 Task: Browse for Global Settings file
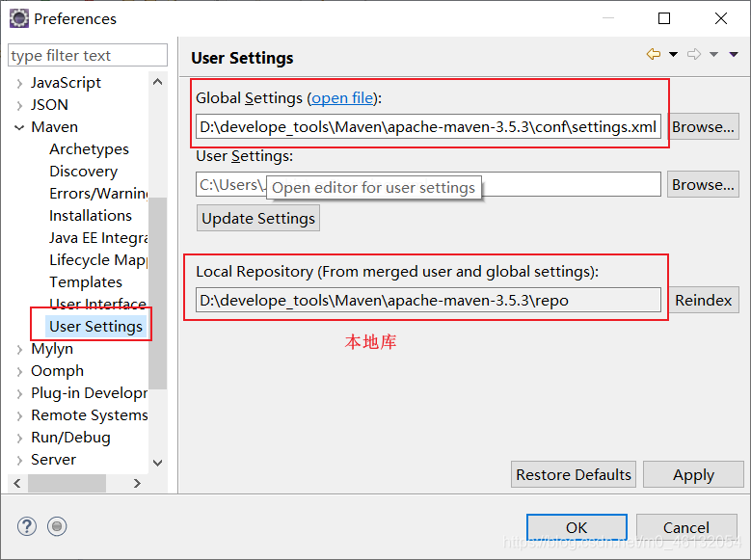tap(703, 127)
